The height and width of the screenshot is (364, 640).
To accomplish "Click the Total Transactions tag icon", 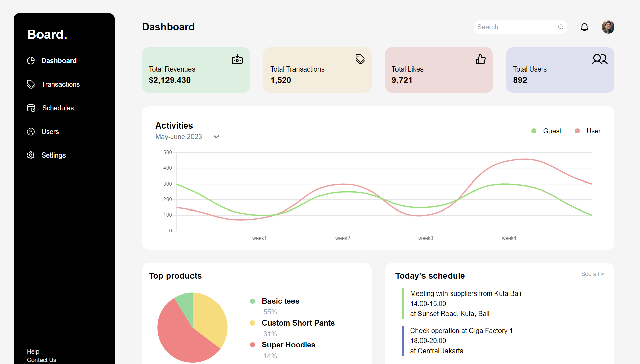I will pyautogui.click(x=360, y=59).
